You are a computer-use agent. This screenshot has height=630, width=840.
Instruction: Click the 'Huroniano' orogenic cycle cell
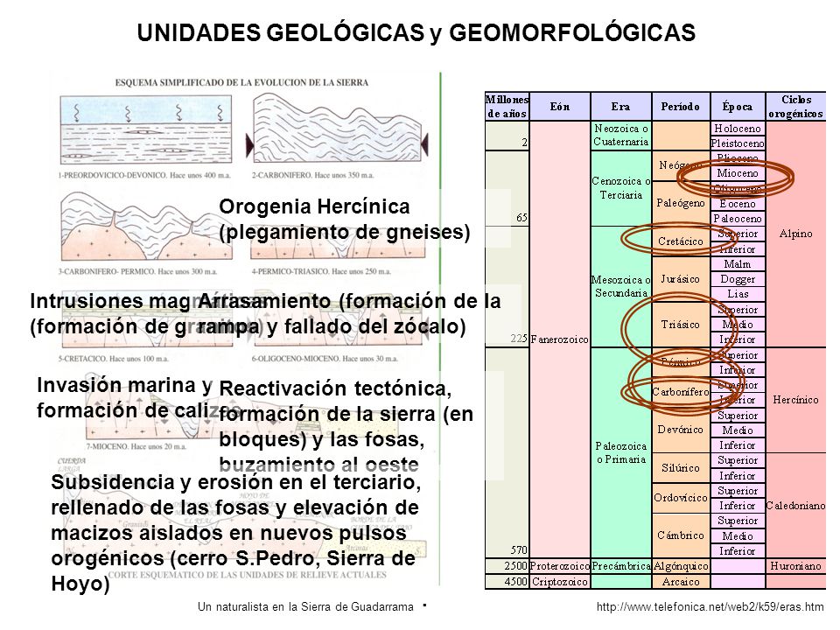[795, 566]
